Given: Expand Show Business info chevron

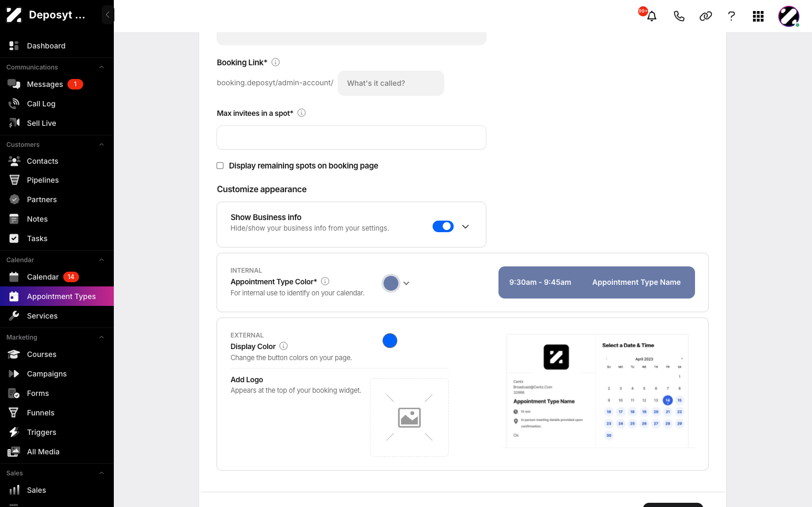Looking at the screenshot, I should (465, 226).
